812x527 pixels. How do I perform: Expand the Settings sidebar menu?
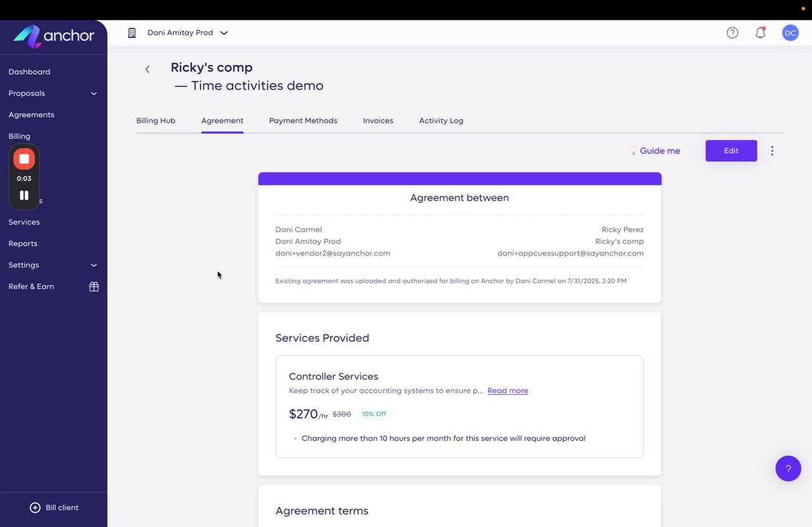tap(94, 265)
